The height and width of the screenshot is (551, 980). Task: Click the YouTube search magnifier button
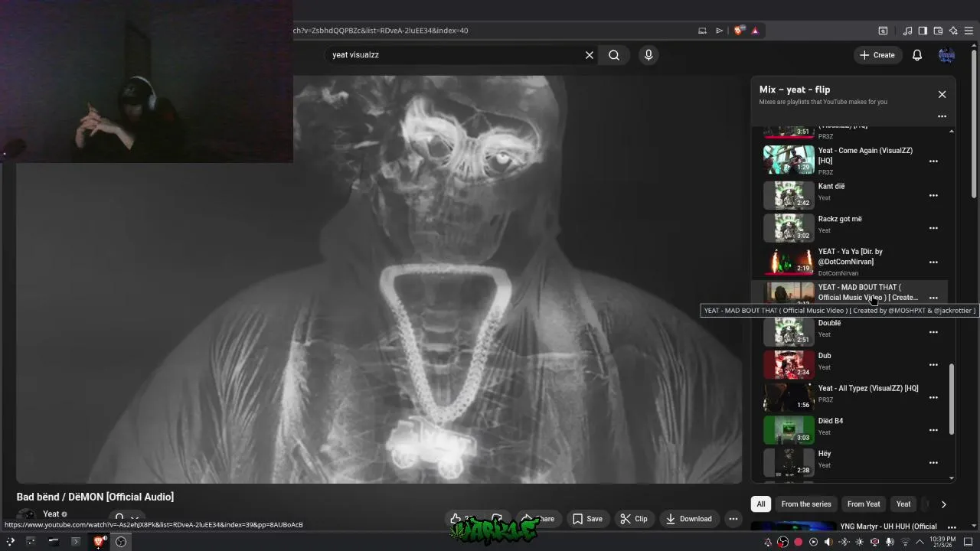click(614, 55)
